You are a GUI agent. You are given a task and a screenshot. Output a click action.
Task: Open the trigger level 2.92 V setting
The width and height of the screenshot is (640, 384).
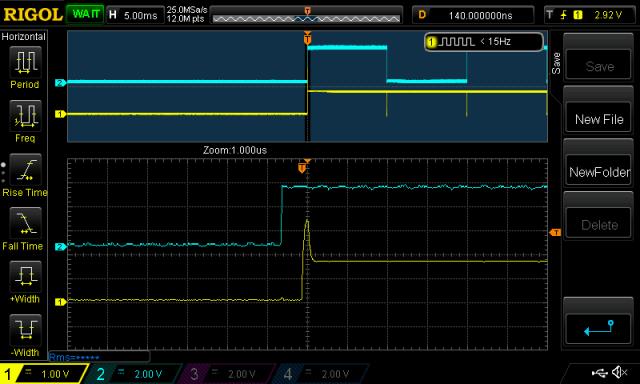pos(589,15)
